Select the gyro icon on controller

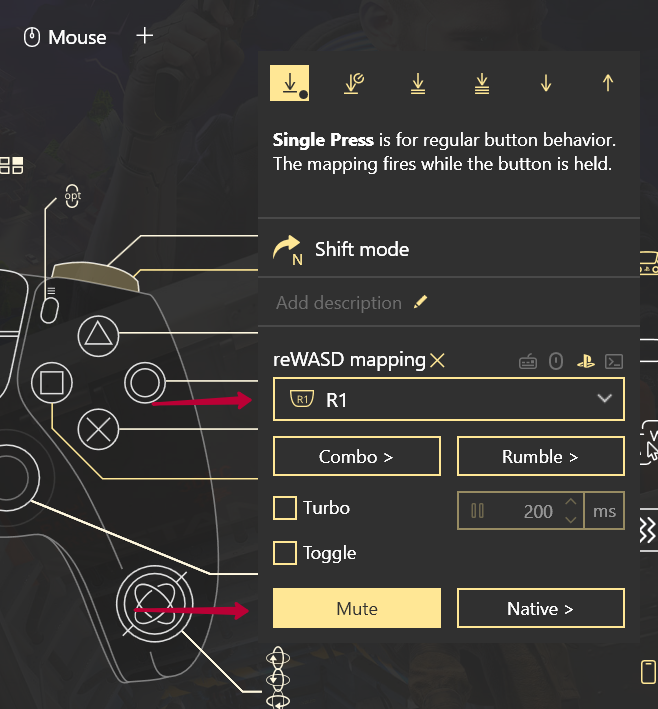(x=155, y=604)
